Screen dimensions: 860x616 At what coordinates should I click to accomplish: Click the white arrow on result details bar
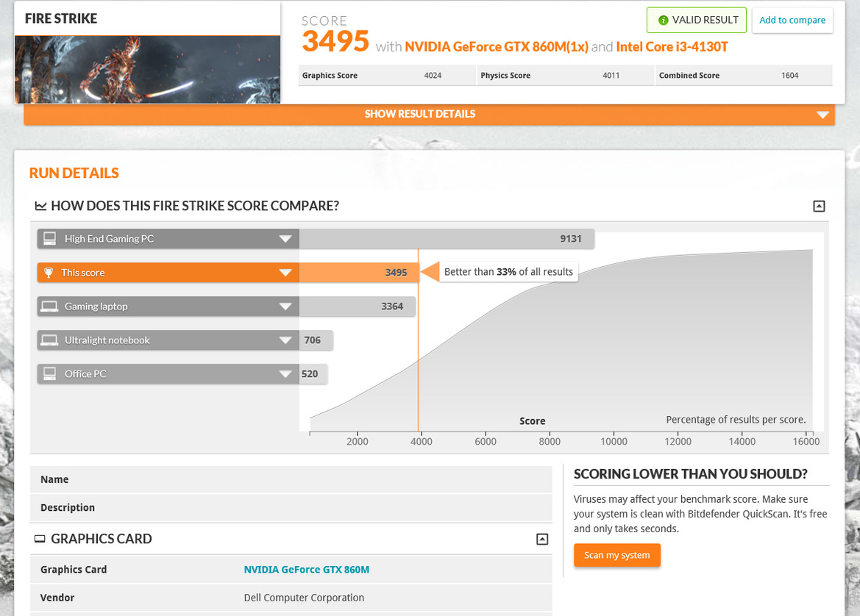(822, 115)
